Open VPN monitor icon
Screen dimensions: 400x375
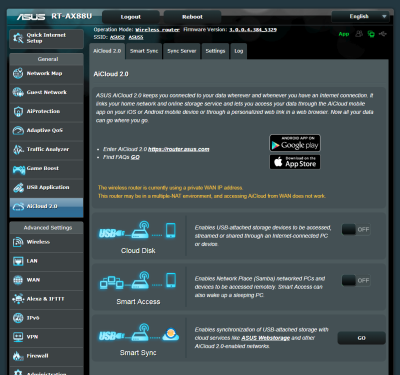18,337
